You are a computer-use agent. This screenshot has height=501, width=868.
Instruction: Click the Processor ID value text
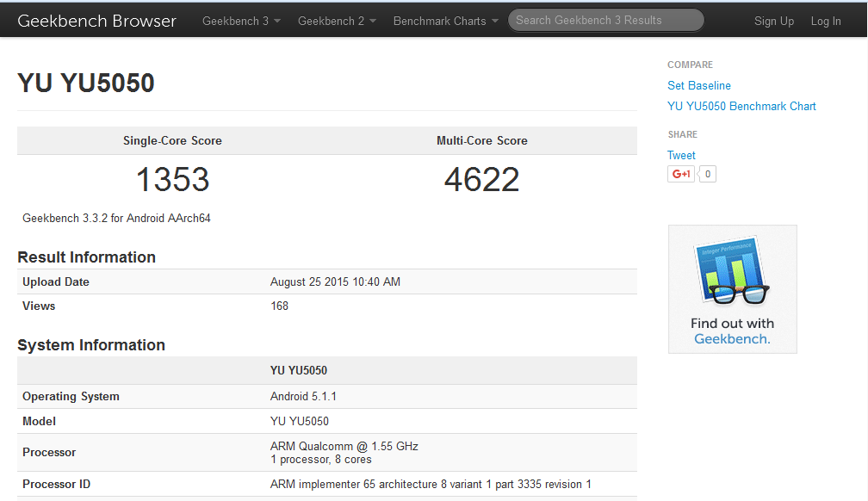431,484
